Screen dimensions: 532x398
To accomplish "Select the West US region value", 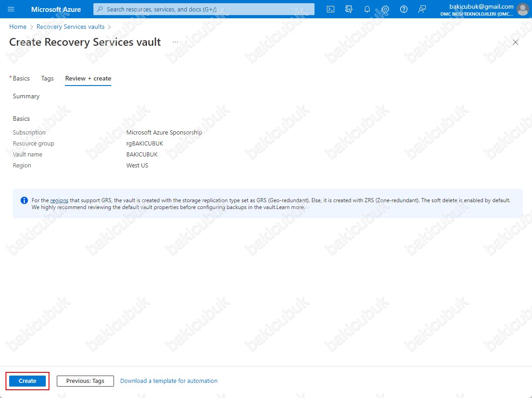I will tap(137, 166).
